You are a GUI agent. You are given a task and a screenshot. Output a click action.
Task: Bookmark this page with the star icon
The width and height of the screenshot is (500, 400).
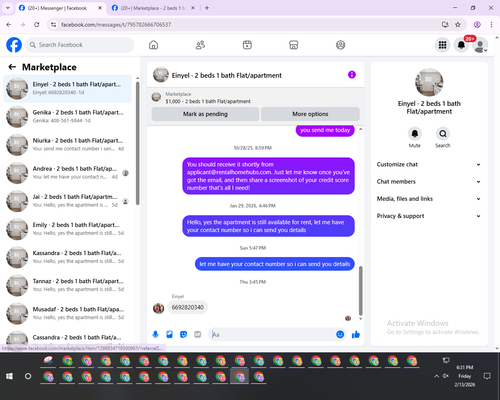(458, 24)
